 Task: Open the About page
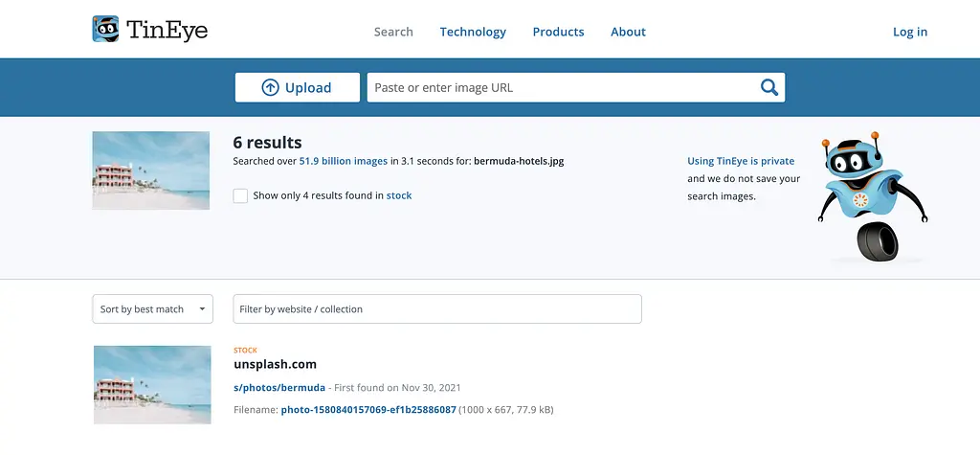tap(628, 32)
